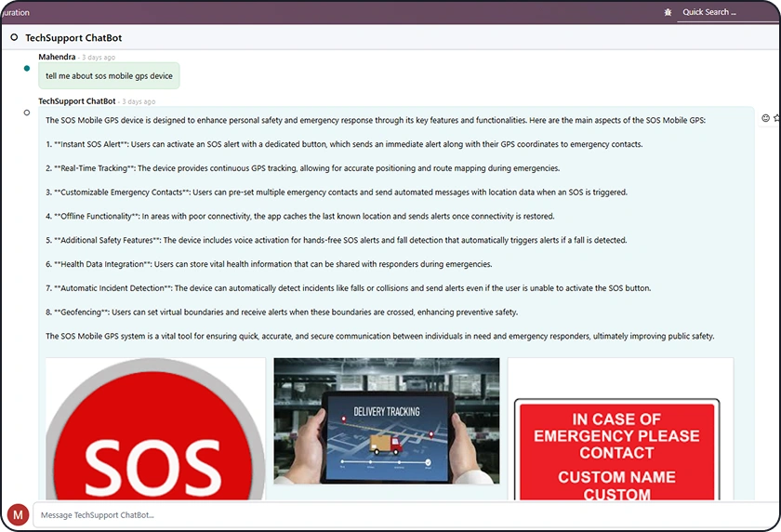Click the Health Data Integration line

269,264
